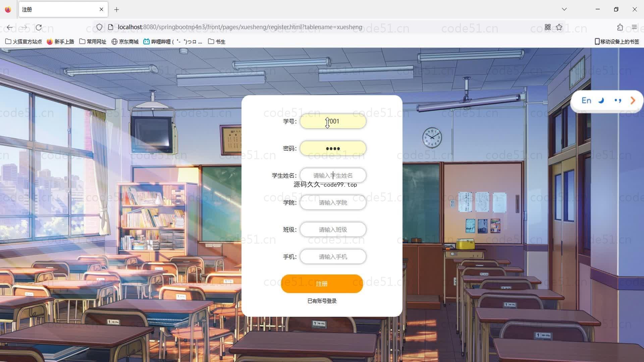Open a new tab with plus icon
Screen dimensions: 644x362
(x=116, y=10)
